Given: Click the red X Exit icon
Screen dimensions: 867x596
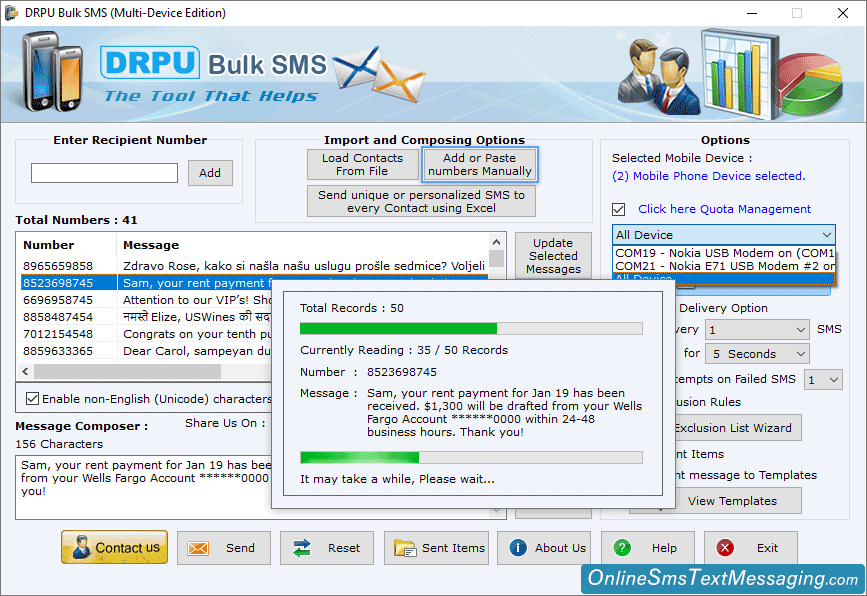Looking at the screenshot, I should coord(725,547).
